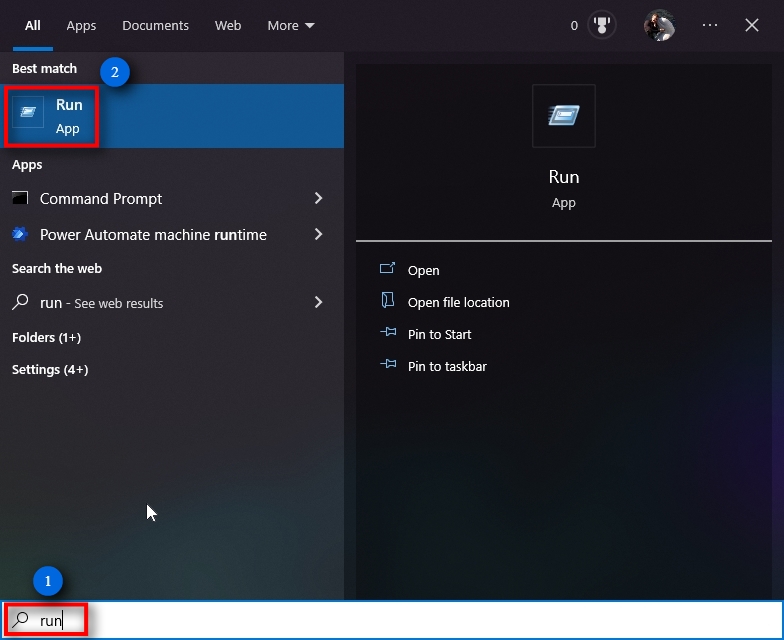Viewport: 784px width, 640px height.
Task: Click run - See web results
Action: (102, 303)
